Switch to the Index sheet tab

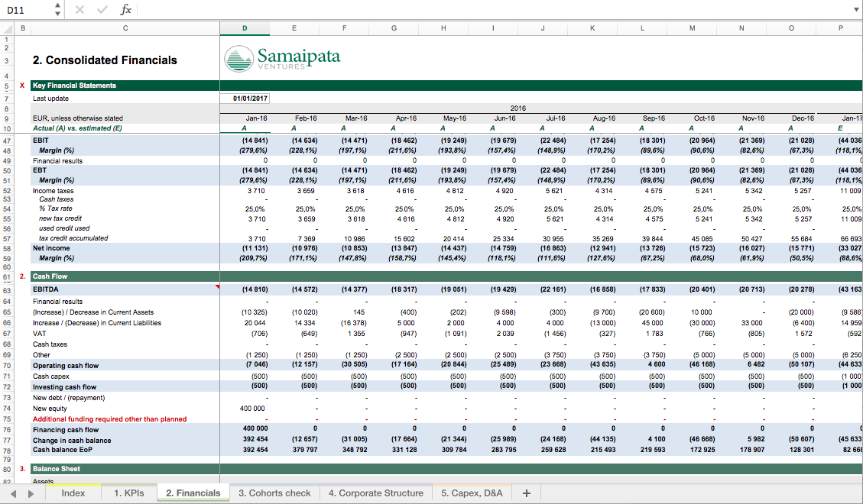point(73,493)
